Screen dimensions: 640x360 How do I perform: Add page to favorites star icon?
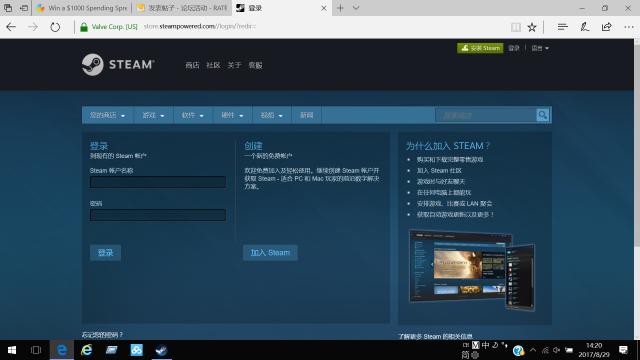coord(532,27)
